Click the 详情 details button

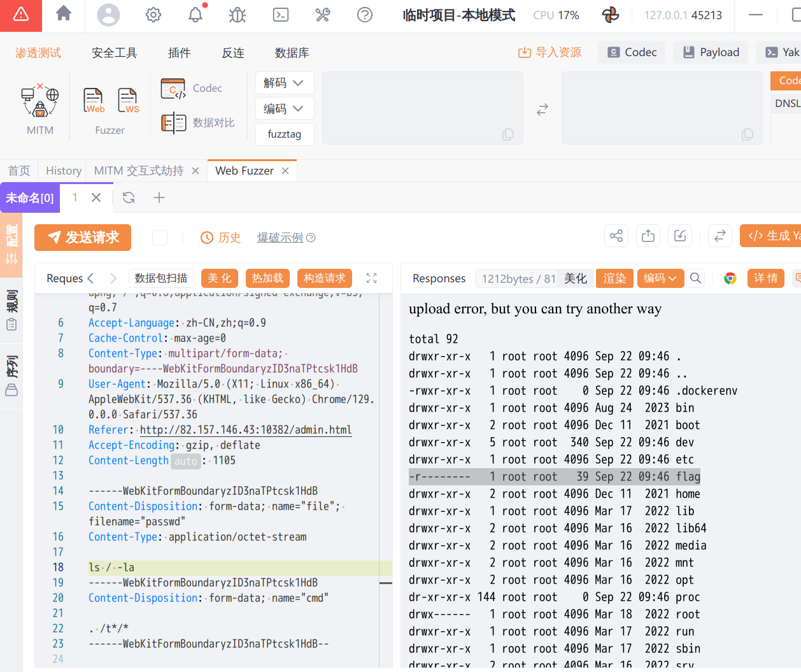click(x=766, y=278)
